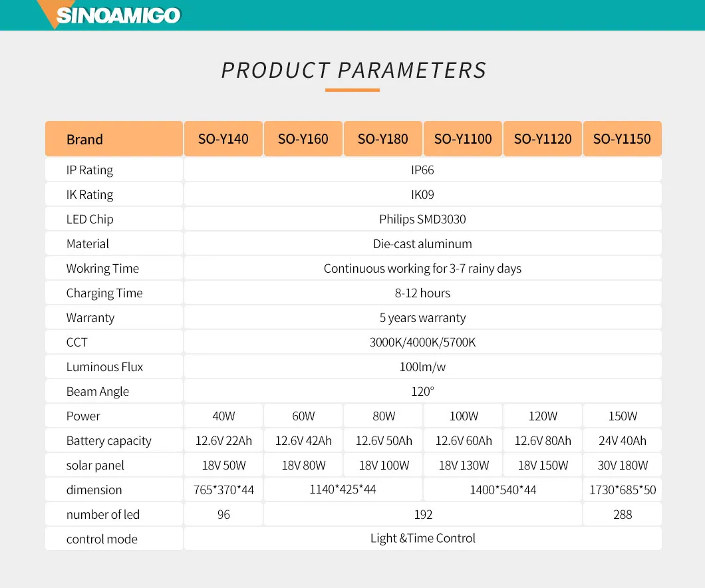705x588 pixels.
Task: Click the 288 number of led cell
Action: click(x=623, y=514)
